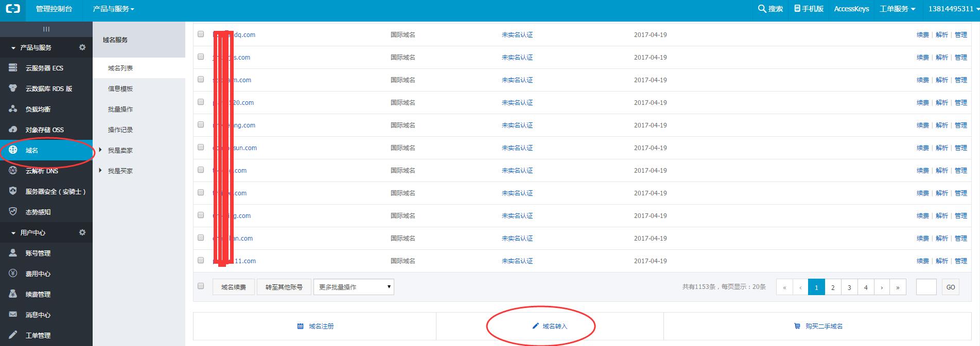
Task: Open 费用中心 billing center
Action: (46, 274)
